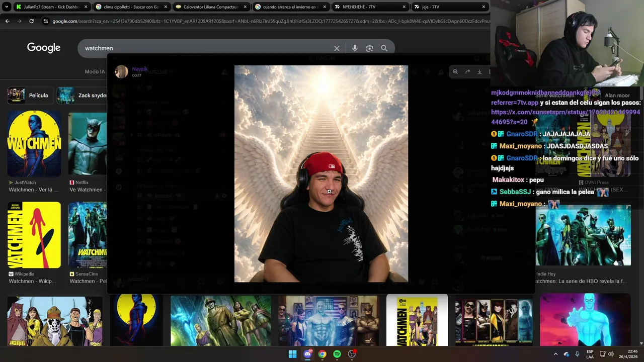This screenshot has height=362, width=644.
Task: Go back with the browser back arrow
Action: 7,21
